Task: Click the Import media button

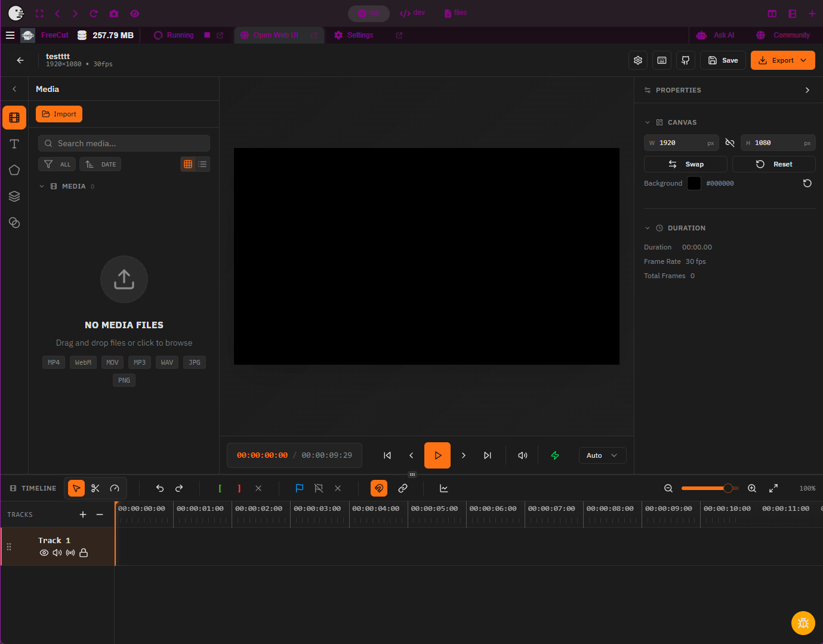Action: coord(59,114)
